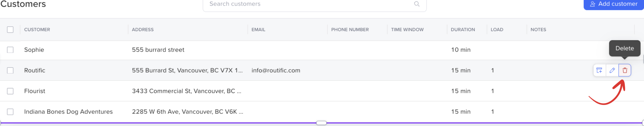Click the add-order icon in Routific row

[599, 70]
